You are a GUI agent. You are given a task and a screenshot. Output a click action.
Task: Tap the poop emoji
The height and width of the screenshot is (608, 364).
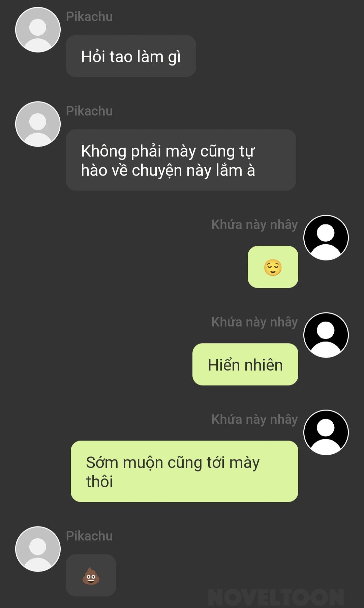pos(91,576)
